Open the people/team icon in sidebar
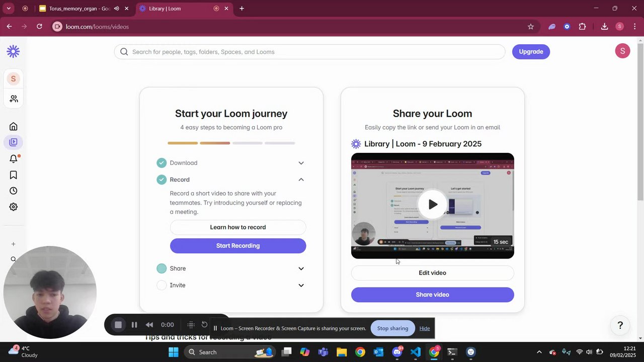Screen dimensions: 644x362 [x=14, y=99]
